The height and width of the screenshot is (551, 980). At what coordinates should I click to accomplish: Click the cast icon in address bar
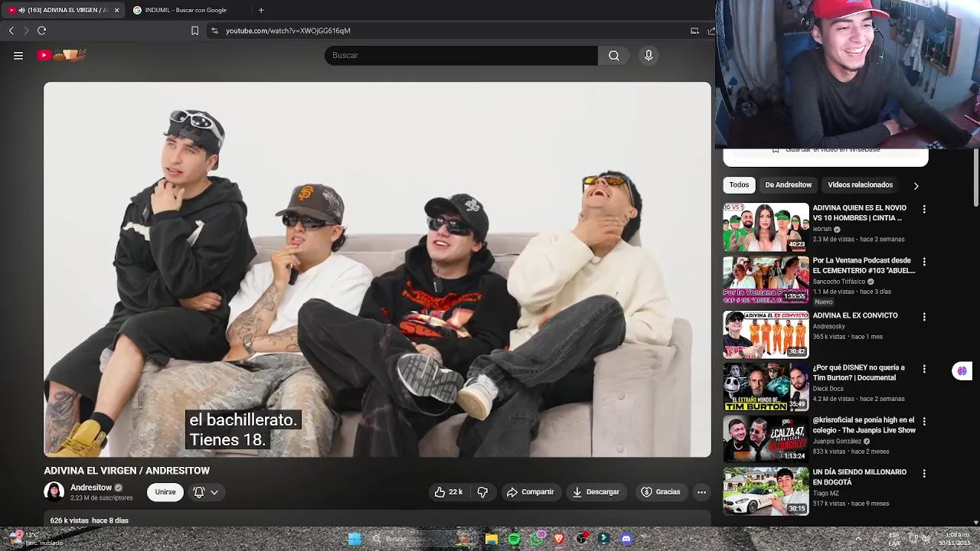pyautogui.click(x=694, y=31)
